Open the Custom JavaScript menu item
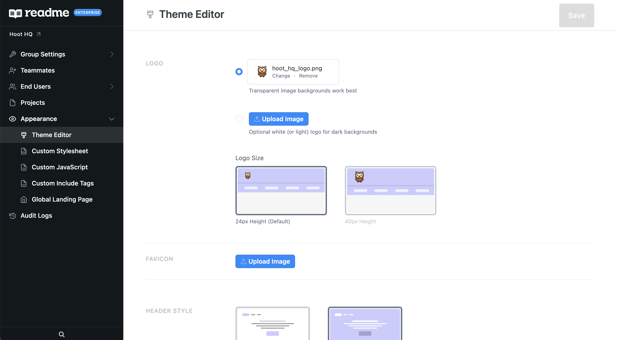Image resolution: width=644 pixels, height=340 pixels. (x=59, y=167)
